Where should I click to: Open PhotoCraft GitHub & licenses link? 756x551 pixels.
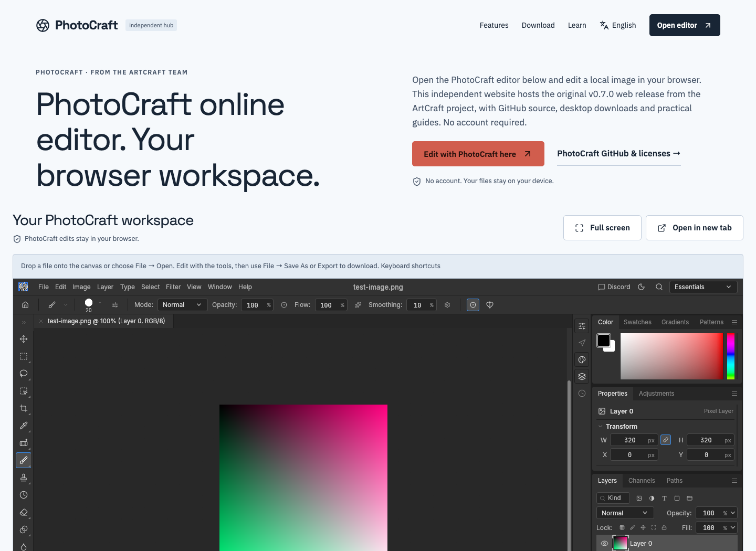pyautogui.click(x=619, y=154)
